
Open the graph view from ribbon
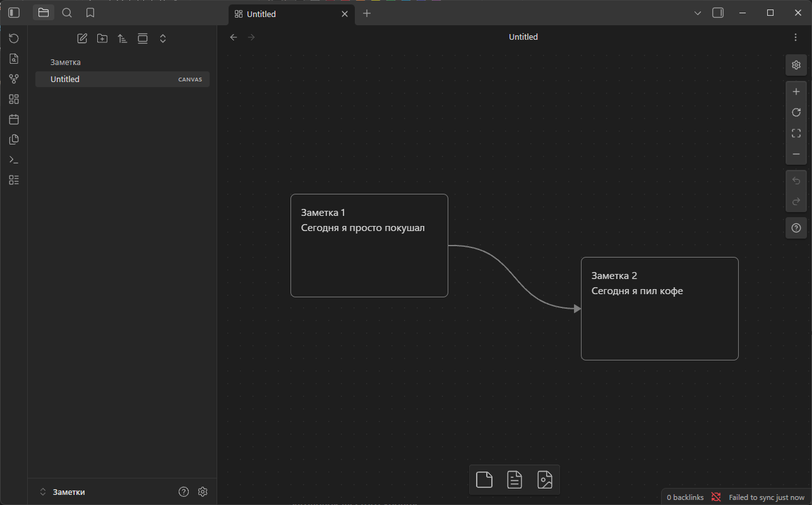(x=14, y=79)
